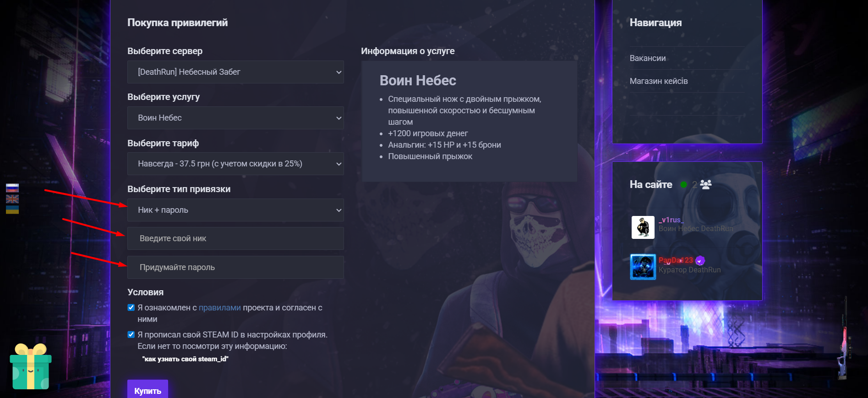This screenshot has height=398, width=868.
Task: Open PanDa123 user avatar
Action: pyautogui.click(x=643, y=267)
